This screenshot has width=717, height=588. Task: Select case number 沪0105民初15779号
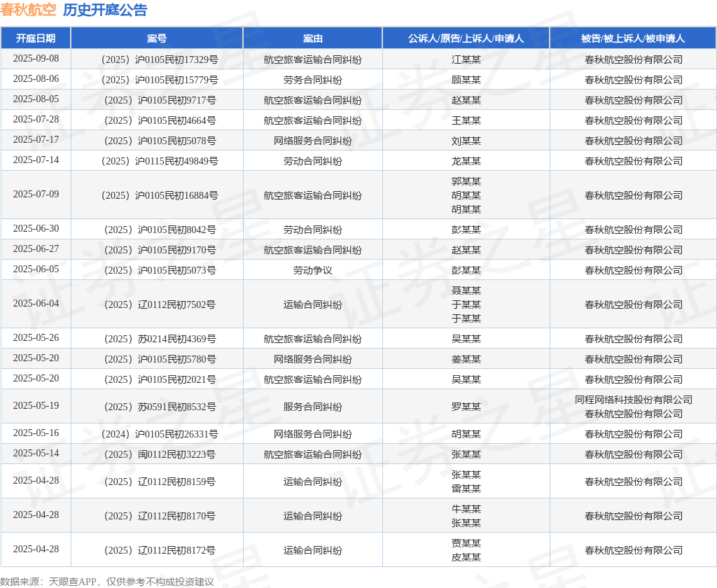[160, 80]
